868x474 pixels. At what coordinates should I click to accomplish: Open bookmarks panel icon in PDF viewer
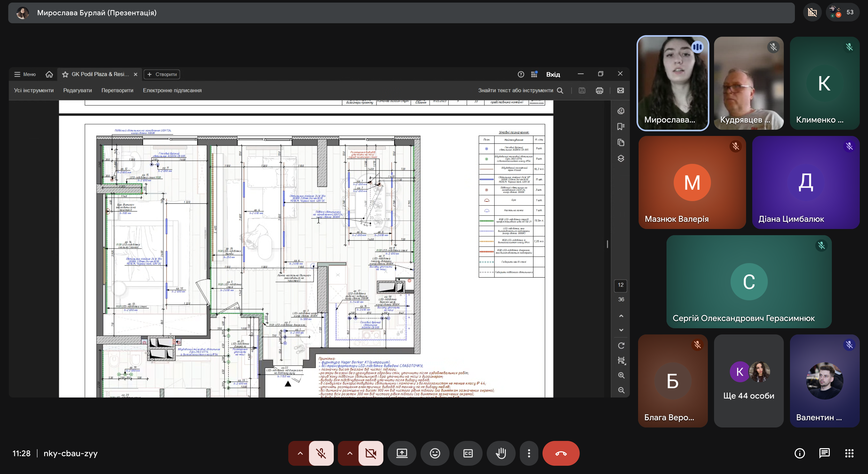(x=621, y=126)
